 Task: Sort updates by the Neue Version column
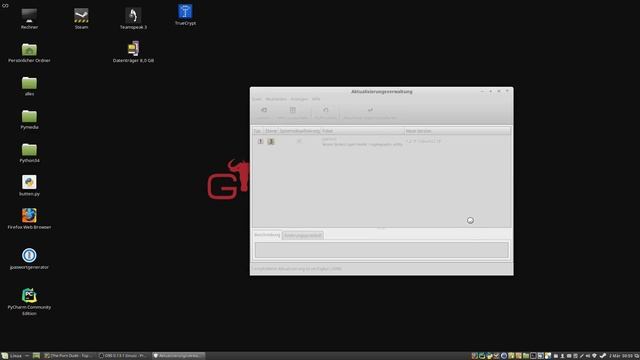[458, 131]
